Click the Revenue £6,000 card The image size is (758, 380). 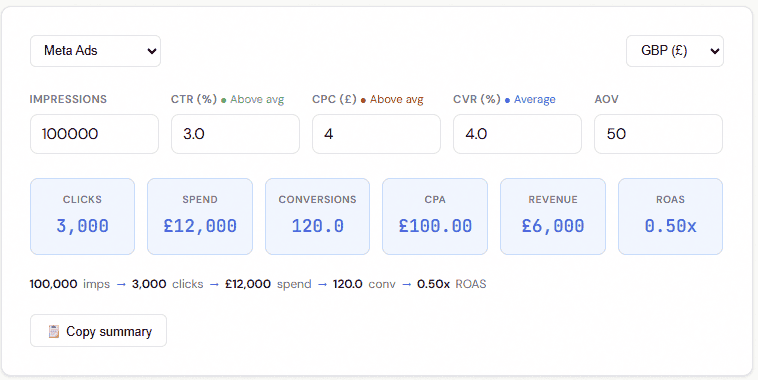click(x=553, y=216)
